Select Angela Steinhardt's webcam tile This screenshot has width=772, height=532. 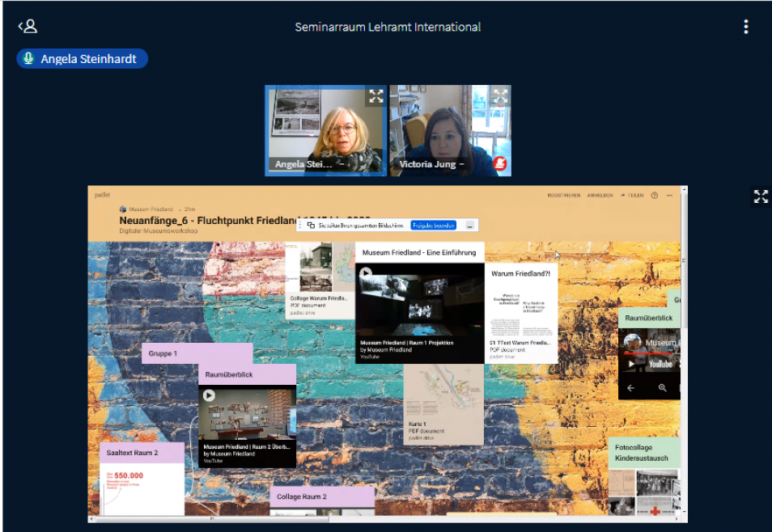[x=326, y=130]
